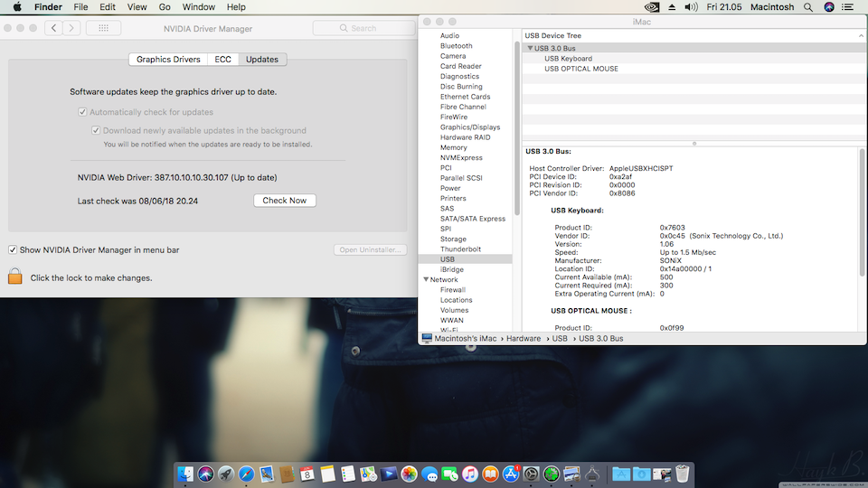This screenshot has width=868, height=488.
Task: Select Graphics/Displays in the hardware list
Action: (469, 127)
